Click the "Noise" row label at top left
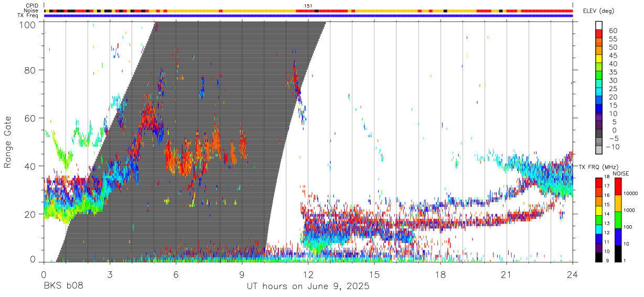Image resolution: width=644 pixels, height=297 pixels. (x=31, y=10)
